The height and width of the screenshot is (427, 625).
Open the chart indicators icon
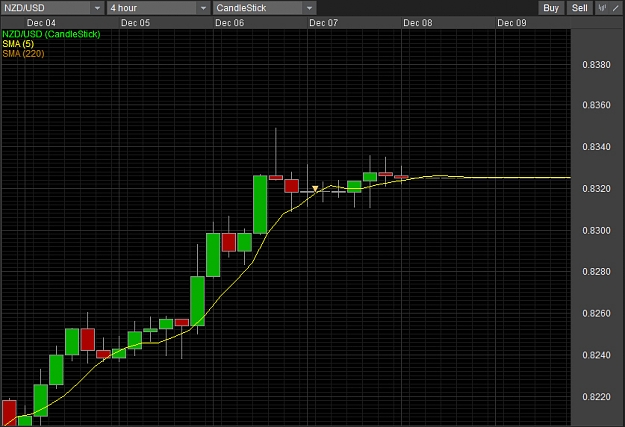[x=602, y=8]
